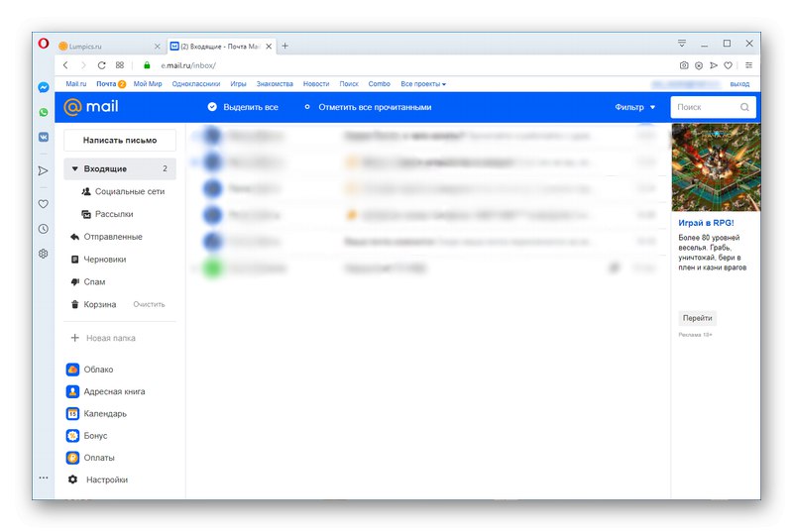The width and height of the screenshot is (793, 532).
Task: Open the Рассылки folder
Action: pyautogui.click(x=107, y=214)
